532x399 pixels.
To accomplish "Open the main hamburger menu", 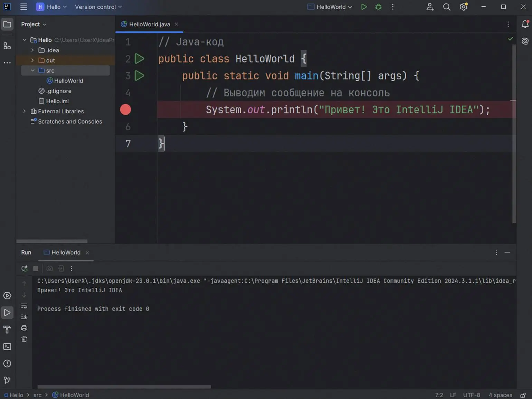I will (x=23, y=7).
